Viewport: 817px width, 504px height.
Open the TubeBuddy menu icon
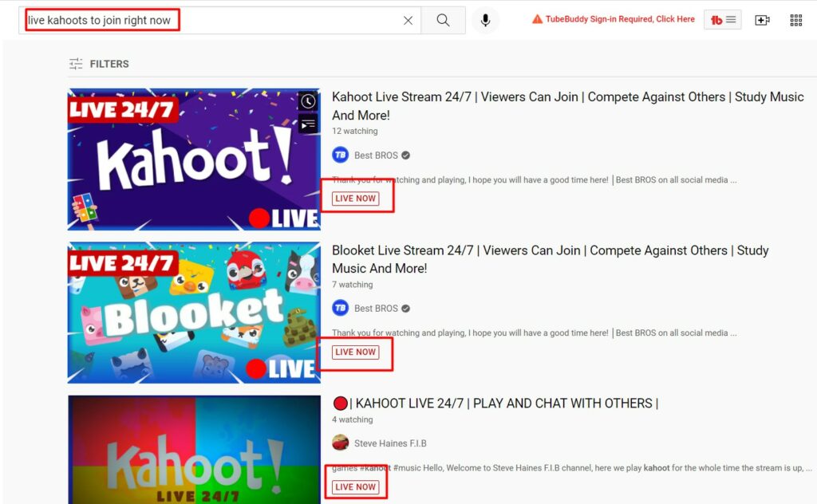722,20
